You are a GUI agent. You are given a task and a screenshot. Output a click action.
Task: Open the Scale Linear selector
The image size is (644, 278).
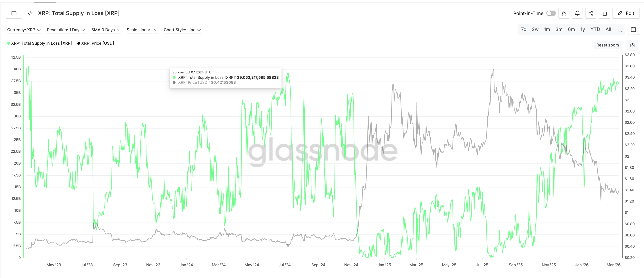(142, 30)
